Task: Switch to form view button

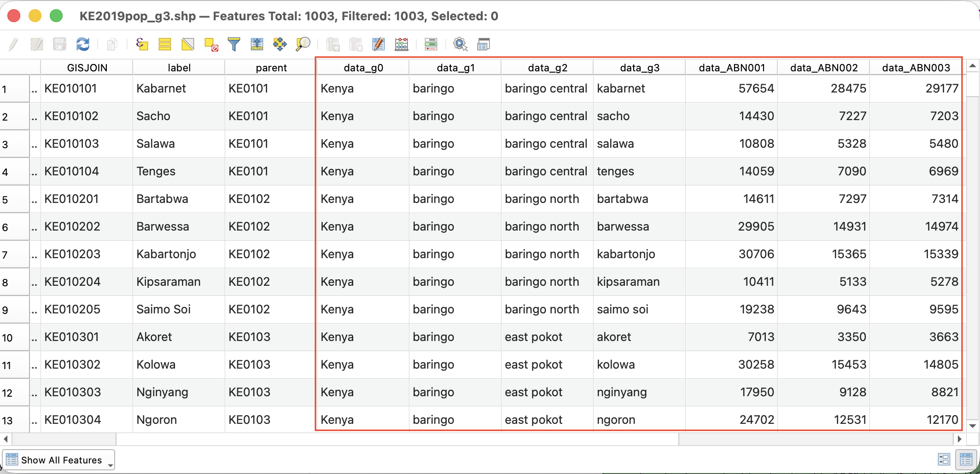Action: pos(944,459)
